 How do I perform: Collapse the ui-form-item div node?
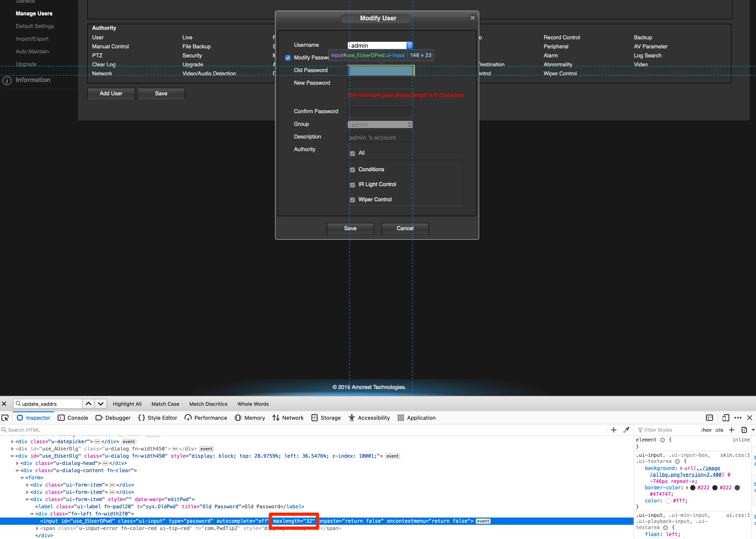point(27,499)
